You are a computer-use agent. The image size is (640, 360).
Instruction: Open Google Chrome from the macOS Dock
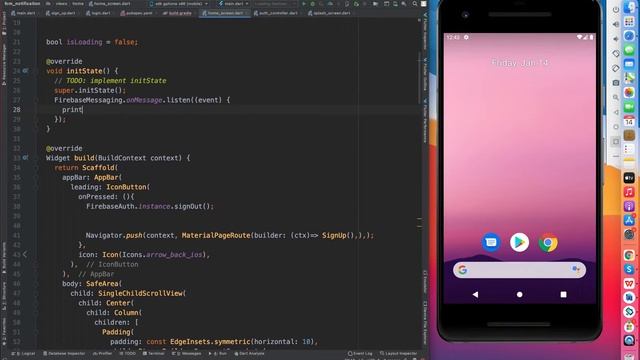click(629, 256)
